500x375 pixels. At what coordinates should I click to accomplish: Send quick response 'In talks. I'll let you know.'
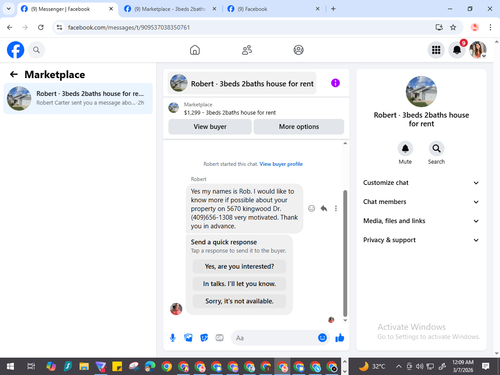click(239, 284)
